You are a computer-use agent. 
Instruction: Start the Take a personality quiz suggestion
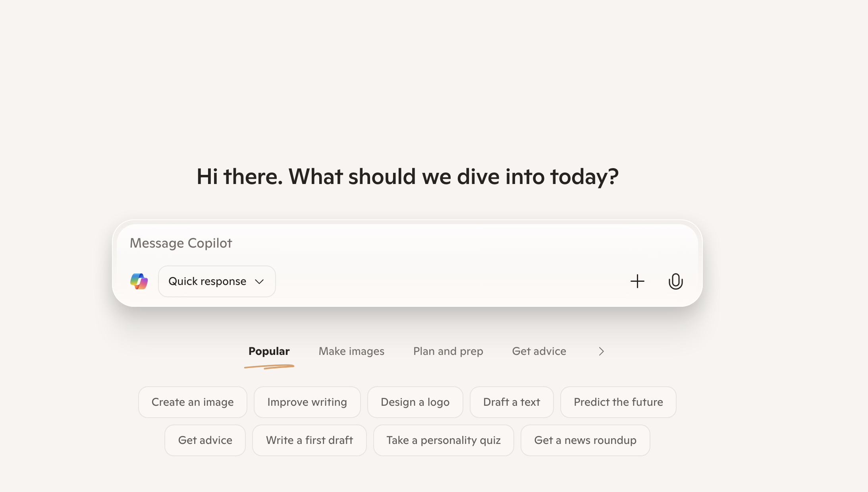click(x=444, y=440)
